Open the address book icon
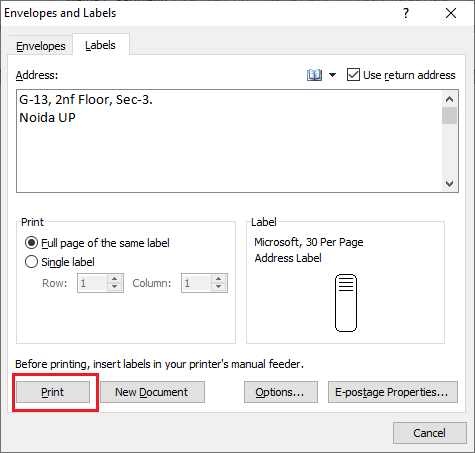The height and width of the screenshot is (453, 475). [314, 75]
